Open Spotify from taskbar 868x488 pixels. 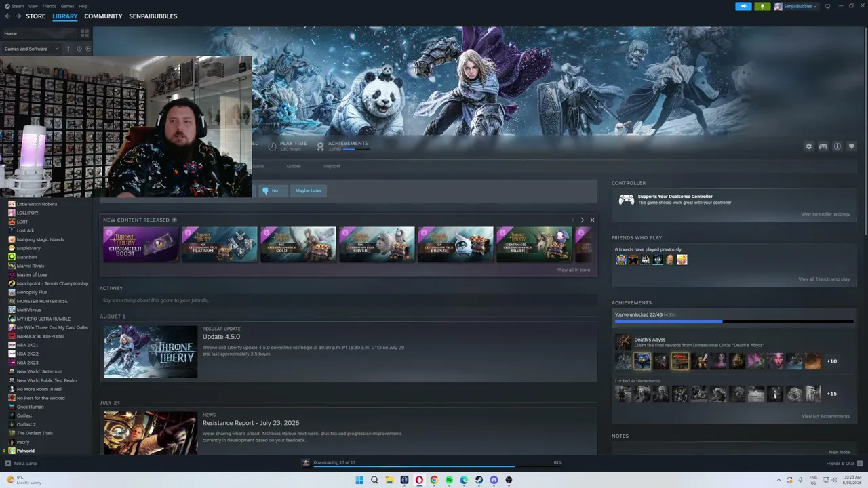pyautogui.click(x=449, y=480)
